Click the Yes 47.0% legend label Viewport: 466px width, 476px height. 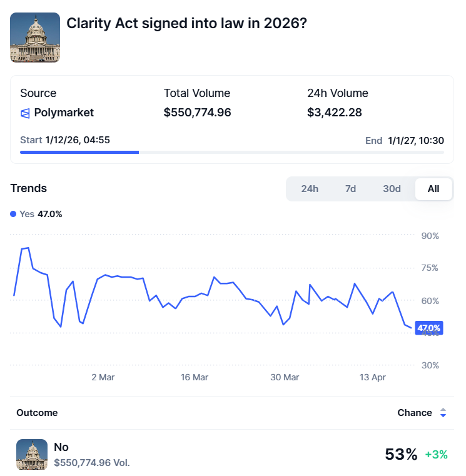[41, 214]
